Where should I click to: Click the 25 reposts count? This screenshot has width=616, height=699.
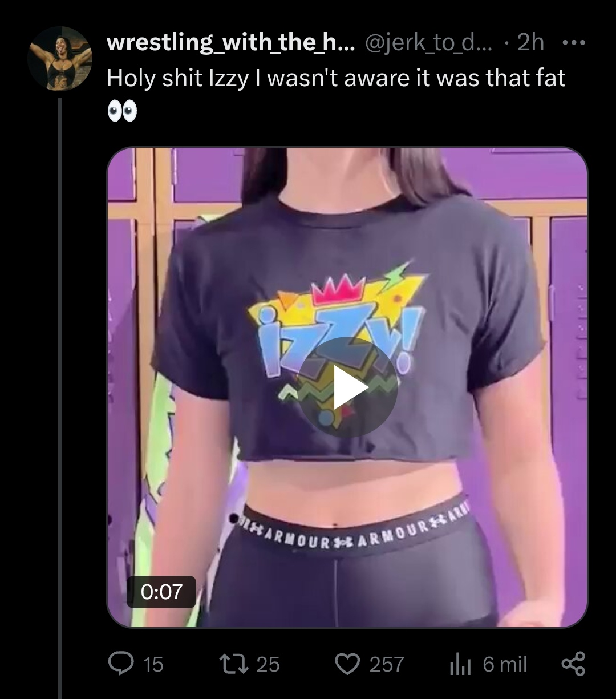(x=268, y=664)
